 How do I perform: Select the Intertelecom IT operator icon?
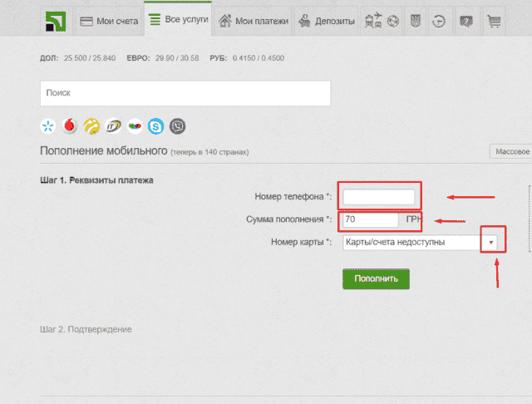(x=112, y=126)
